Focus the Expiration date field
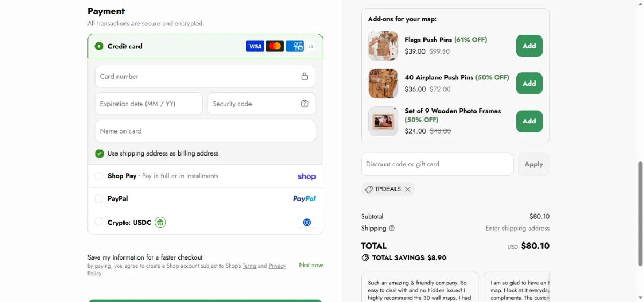644x302 pixels. pyautogui.click(x=149, y=104)
